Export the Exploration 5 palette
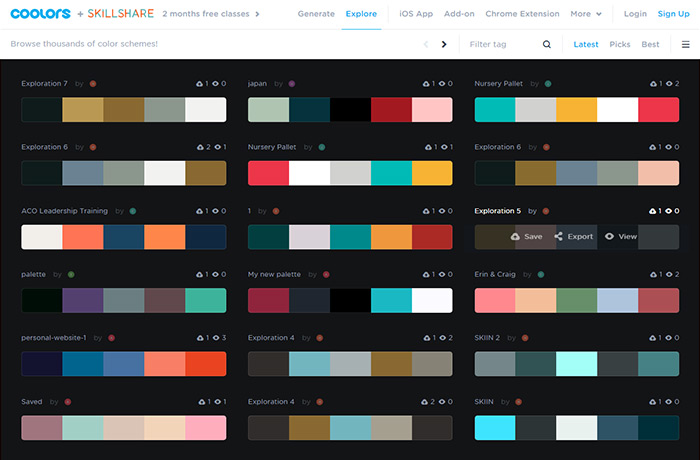Image resolution: width=700 pixels, height=460 pixels. pyautogui.click(x=574, y=237)
